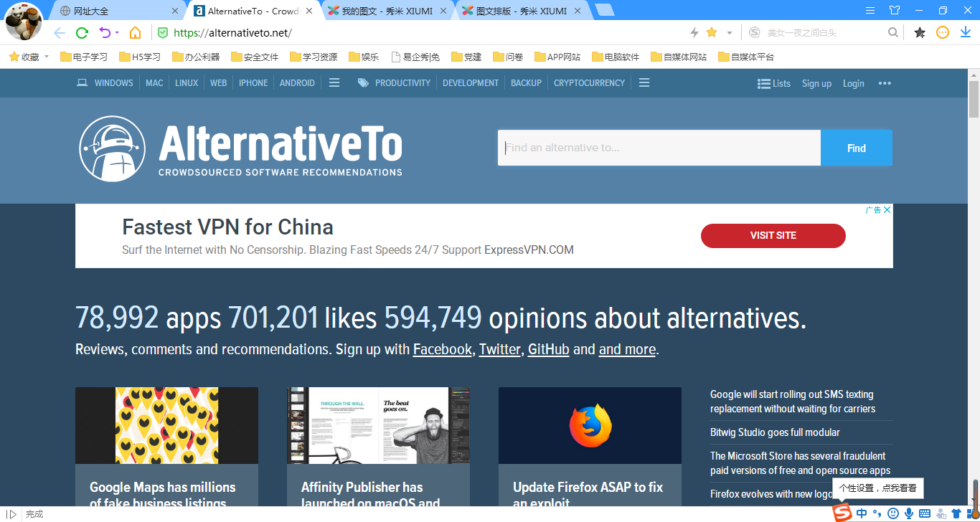980x522 pixels.
Task: Close the 网址大全 tab
Action: point(175,11)
